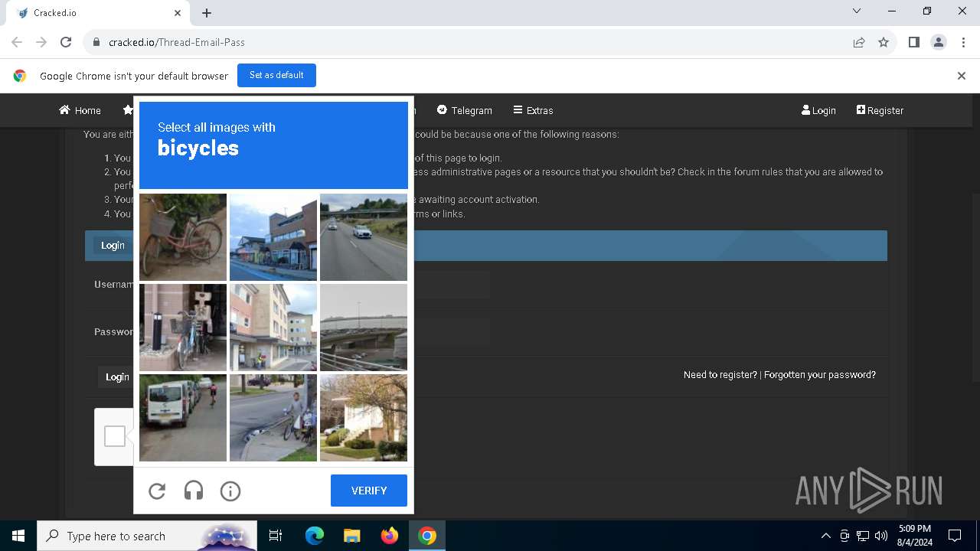Open Chrome side panel
Image resolution: width=980 pixels, height=551 pixels.
click(913, 42)
